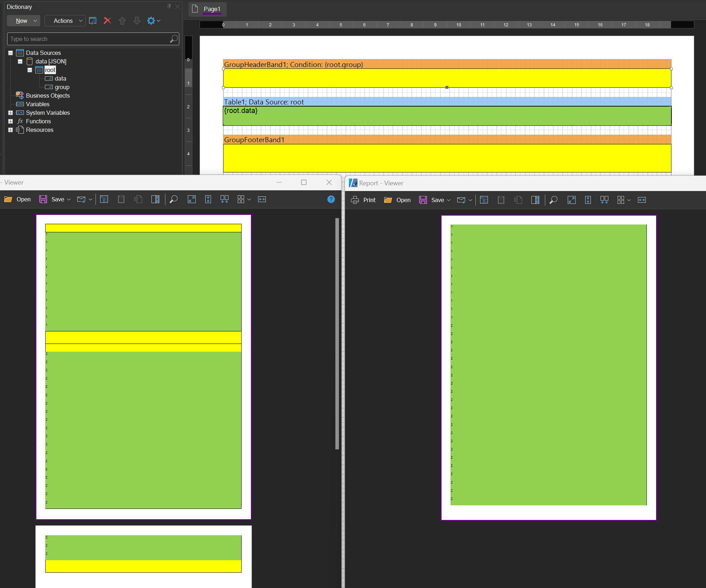Move dictionary item up with up arrow

(x=122, y=21)
